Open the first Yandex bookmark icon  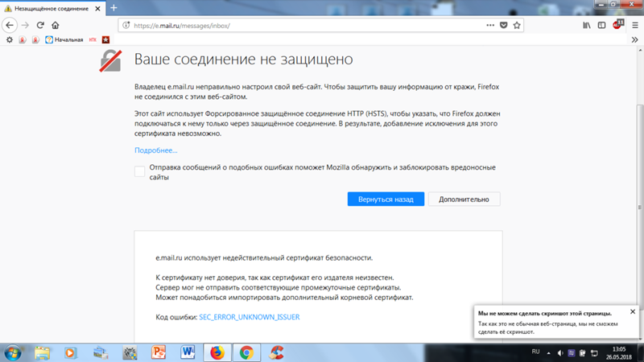(23, 39)
